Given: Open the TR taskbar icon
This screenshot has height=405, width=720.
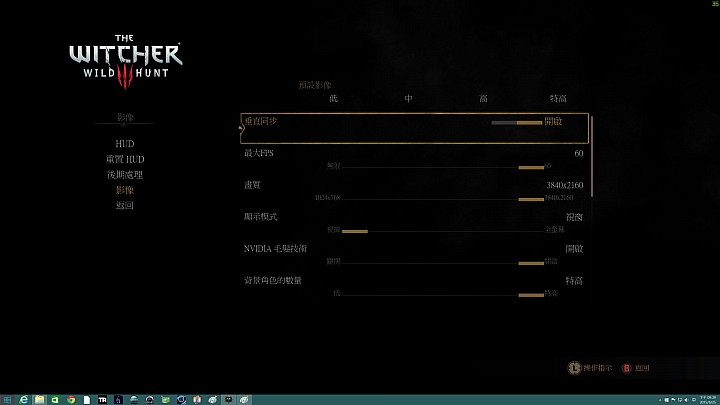Looking at the screenshot, I should pos(102,400).
